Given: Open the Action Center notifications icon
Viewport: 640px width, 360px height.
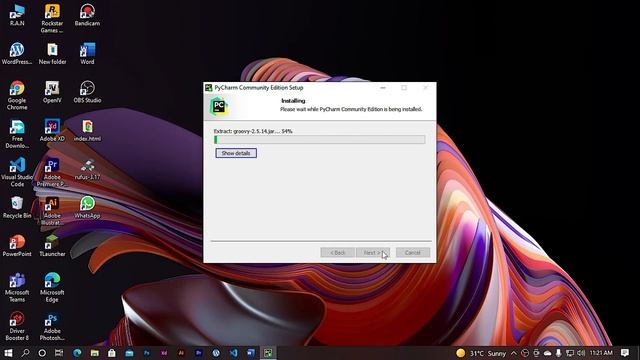Looking at the screenshot, I should (625, 353).
